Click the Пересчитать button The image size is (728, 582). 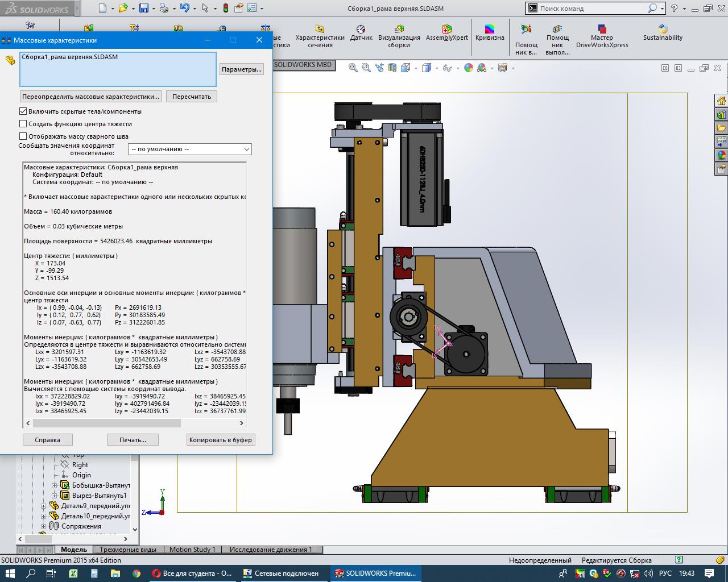click(x=191, y=97)
